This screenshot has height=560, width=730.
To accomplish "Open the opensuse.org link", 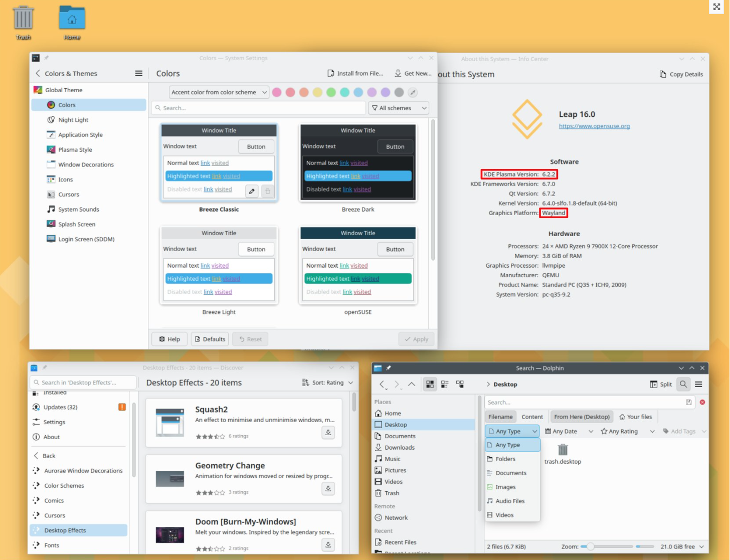I will [594, 126].
